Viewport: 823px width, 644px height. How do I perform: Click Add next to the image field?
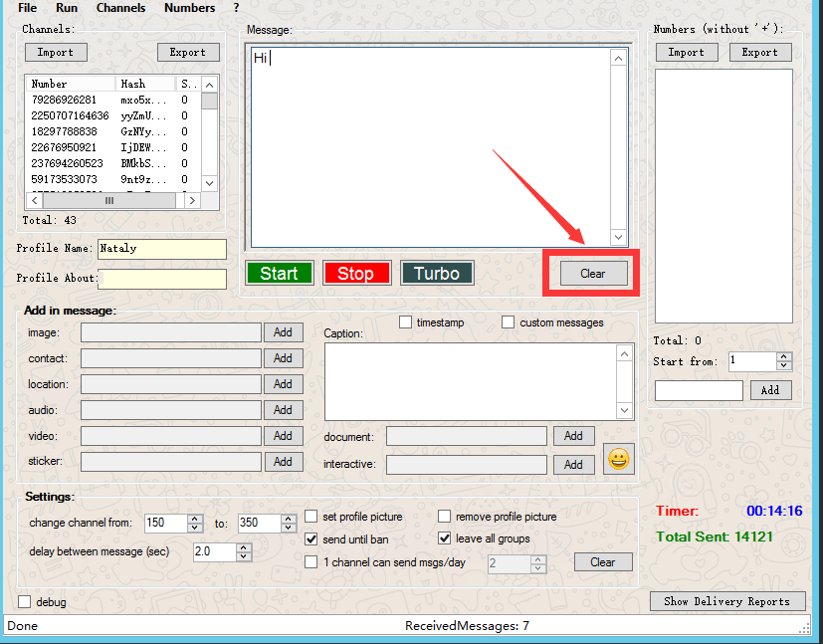(283, 332)
